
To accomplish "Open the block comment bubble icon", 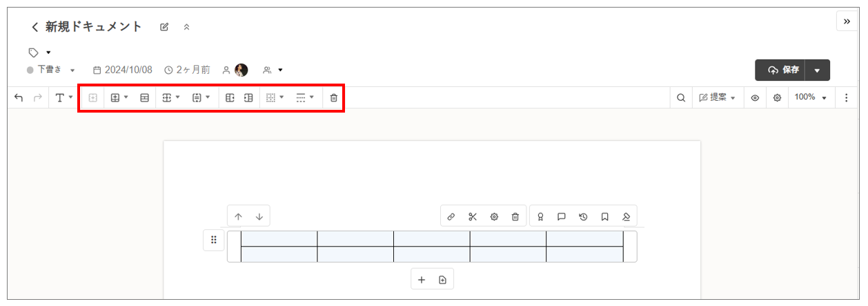I will 562,216.
